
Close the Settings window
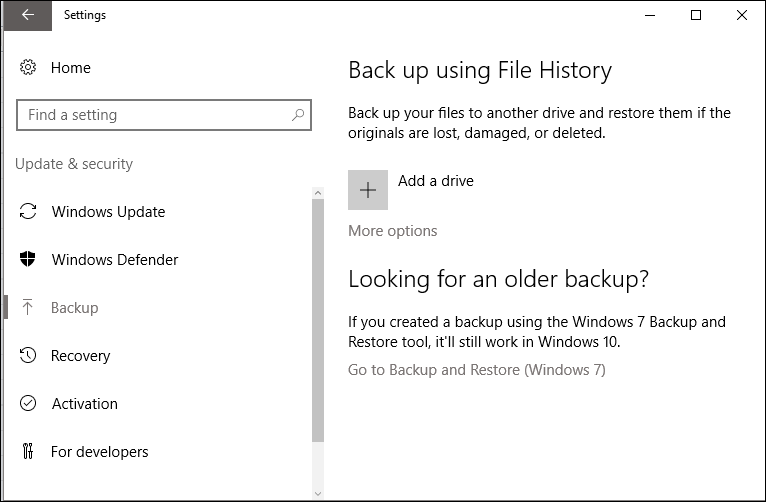click(742, 15)
